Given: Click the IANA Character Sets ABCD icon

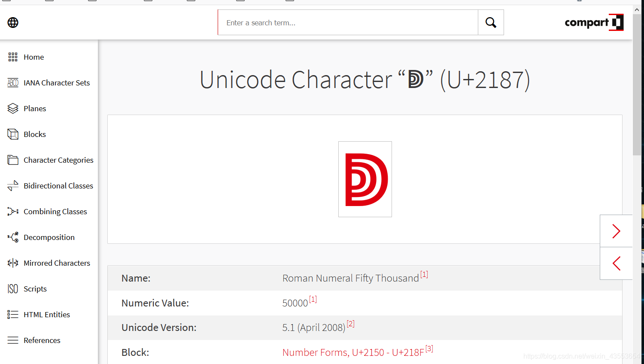Looking at the screenshot, I should coord(13,83).
